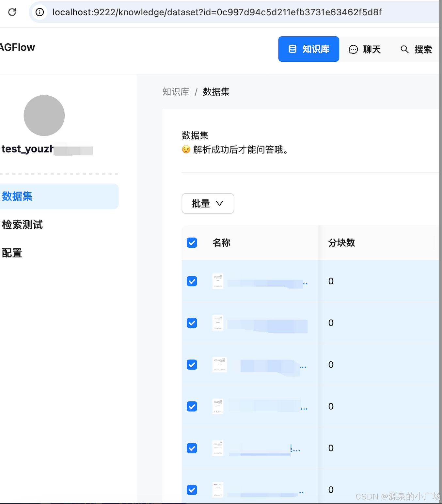Click the third row document file icon

click(x=219, y=365)
